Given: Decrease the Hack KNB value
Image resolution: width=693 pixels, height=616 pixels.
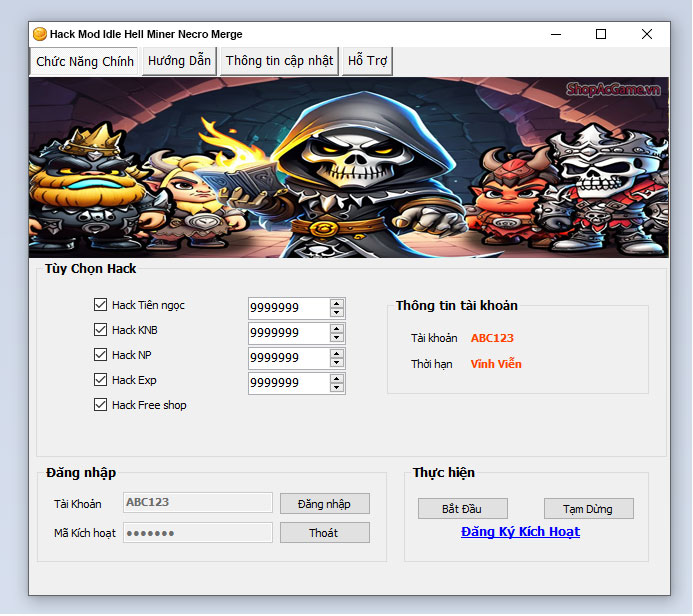Looking at the screenshot, I should 337,338.
